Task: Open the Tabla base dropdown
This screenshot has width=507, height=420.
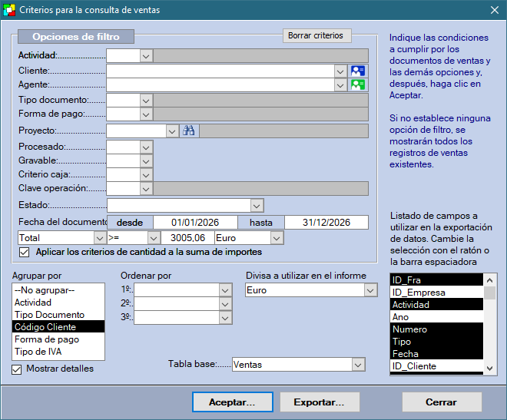Action: pos(357,365)
